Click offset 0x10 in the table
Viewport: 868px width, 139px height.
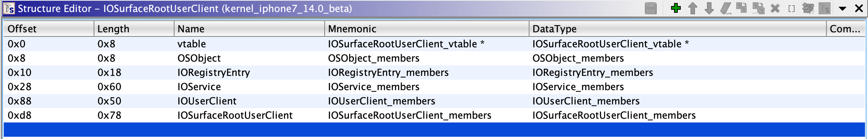pyautogui.click(x=49, y=73)
